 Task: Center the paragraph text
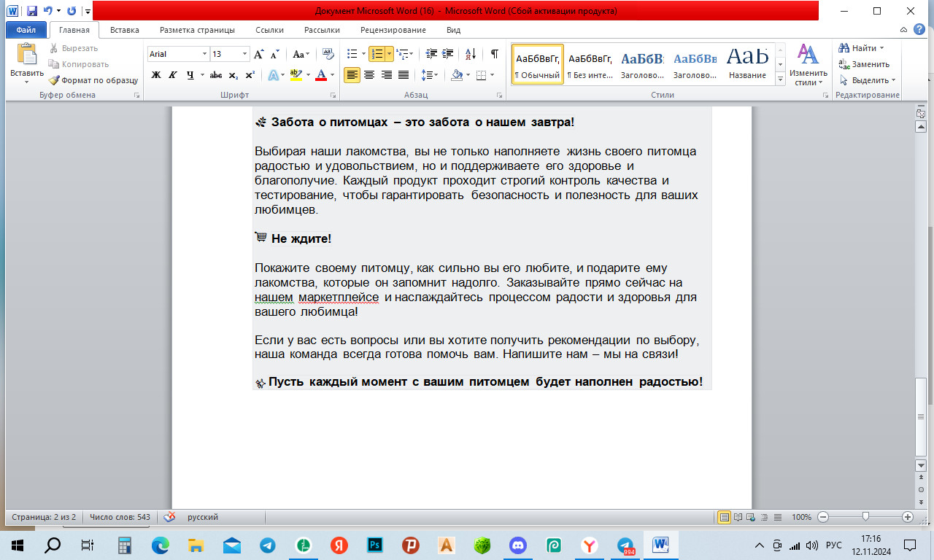click(369, 75)
